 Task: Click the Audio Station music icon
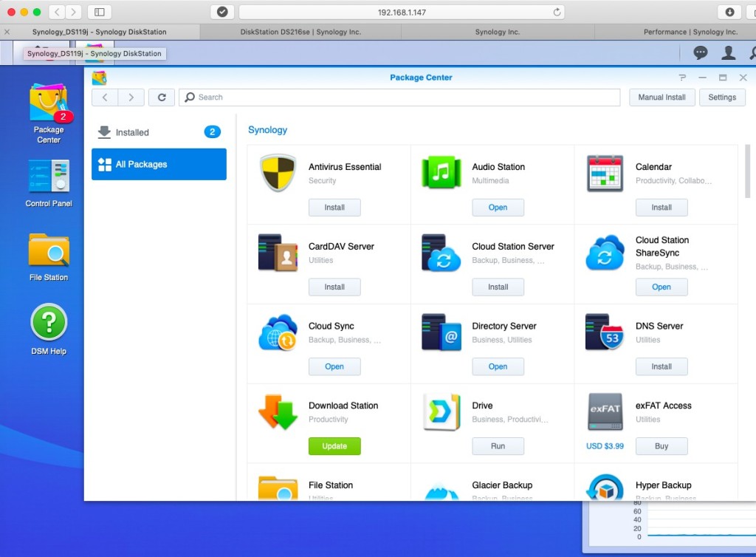pyautogui.click(x=441, y=172)
